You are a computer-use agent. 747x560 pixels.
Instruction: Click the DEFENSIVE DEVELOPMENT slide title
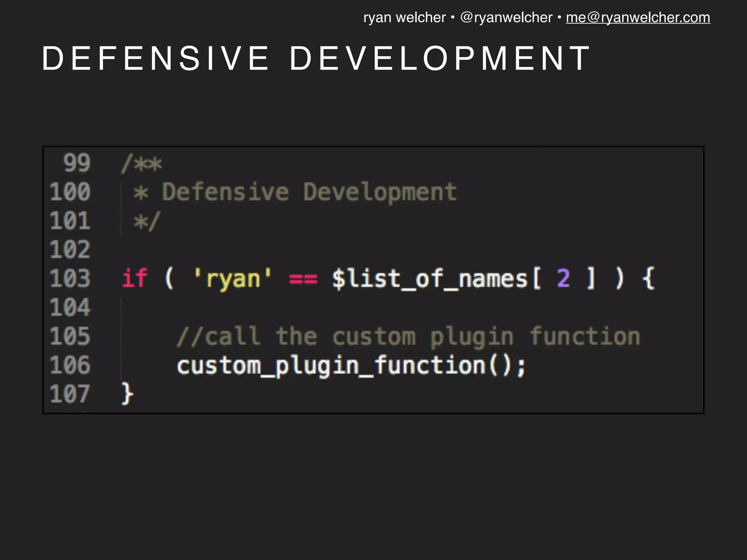point(317,58)
